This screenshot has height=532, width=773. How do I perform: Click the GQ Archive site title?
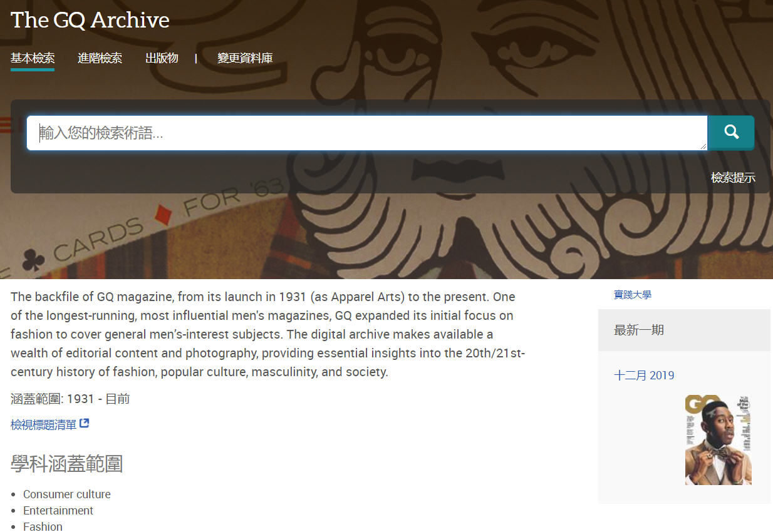pyautogui.click(x=90, y=20)
